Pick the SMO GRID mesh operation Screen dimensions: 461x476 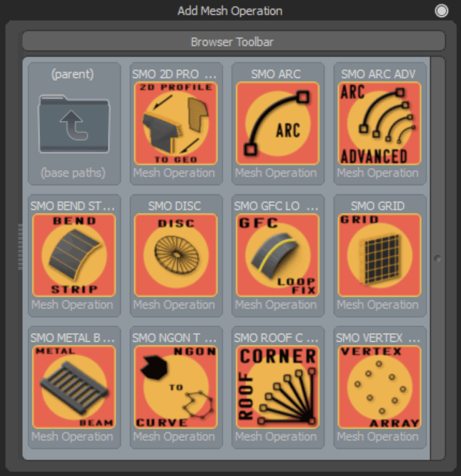(x=380, y=255)
